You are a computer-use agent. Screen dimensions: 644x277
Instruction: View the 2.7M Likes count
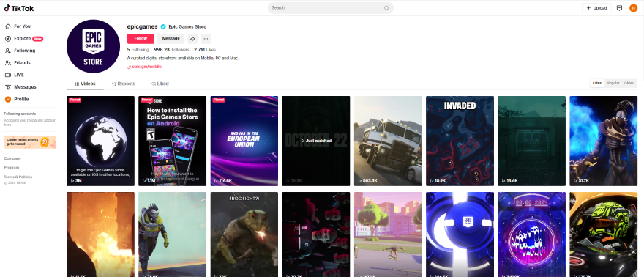[x=205, y=50]
